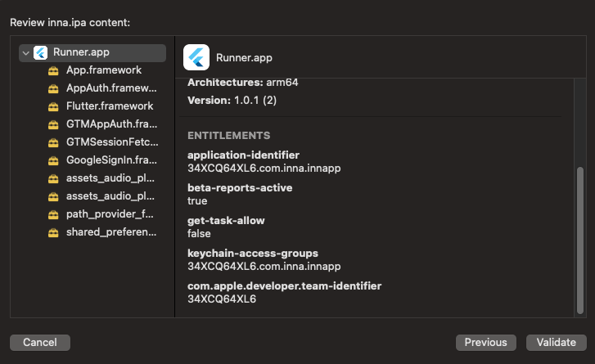This screenshot has width=595, height=364.
Task: Select the GoogleSignIn.fra... entry
Action: click(x=111, y=160)
